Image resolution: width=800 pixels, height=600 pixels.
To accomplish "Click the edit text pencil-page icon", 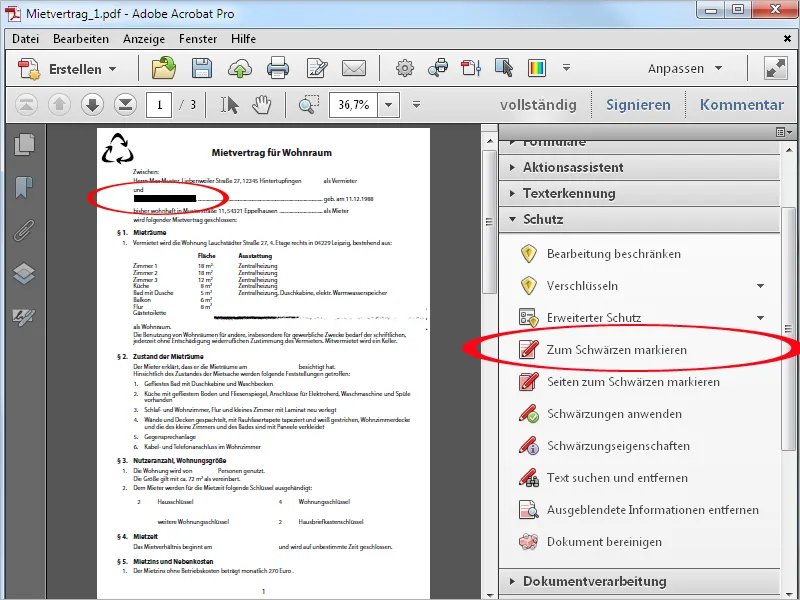I will point(316,68).
